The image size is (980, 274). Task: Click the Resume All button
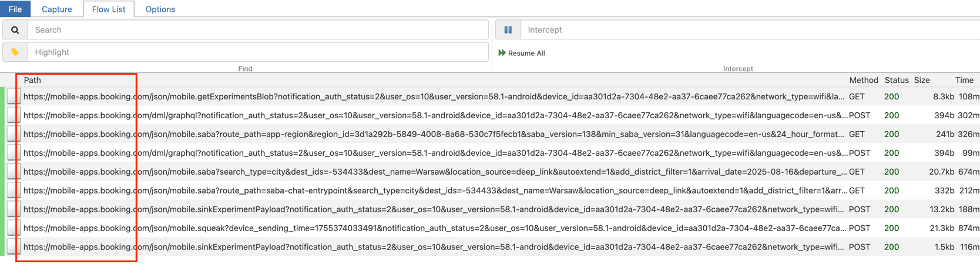tap(522, 53)
